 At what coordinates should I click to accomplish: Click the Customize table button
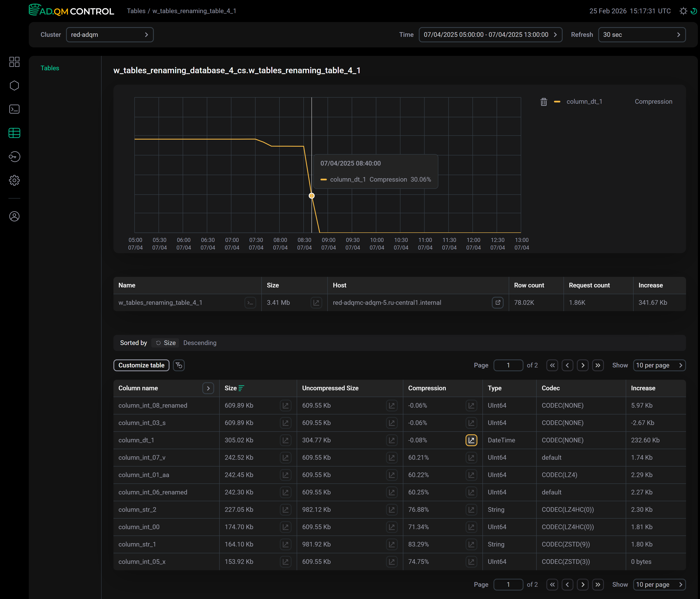tap(141, 365)
